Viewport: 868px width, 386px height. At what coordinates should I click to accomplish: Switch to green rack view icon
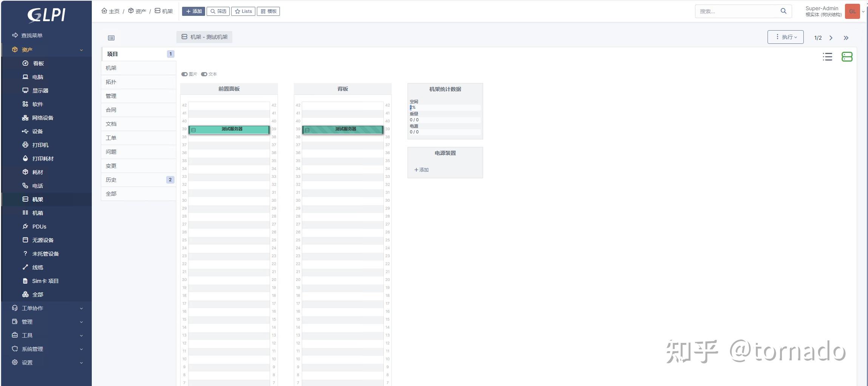point(847,57)
